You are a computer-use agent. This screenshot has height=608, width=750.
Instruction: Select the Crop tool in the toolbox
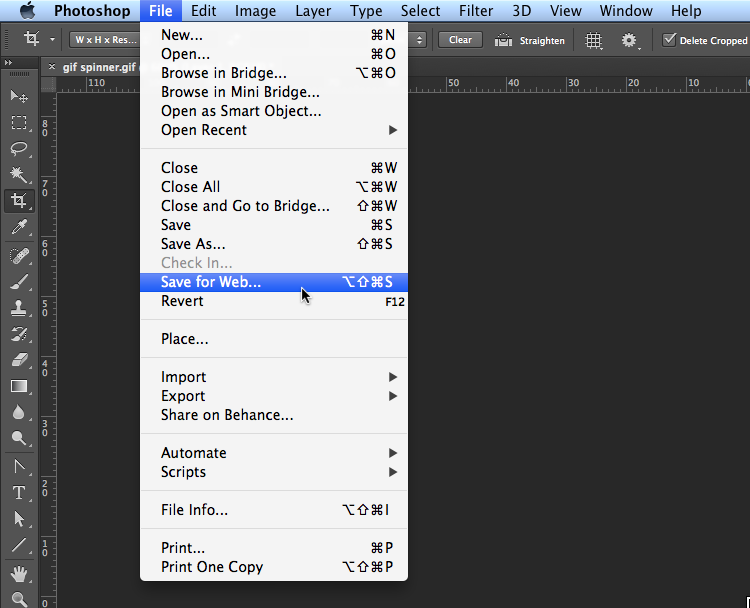coord(19,200)
